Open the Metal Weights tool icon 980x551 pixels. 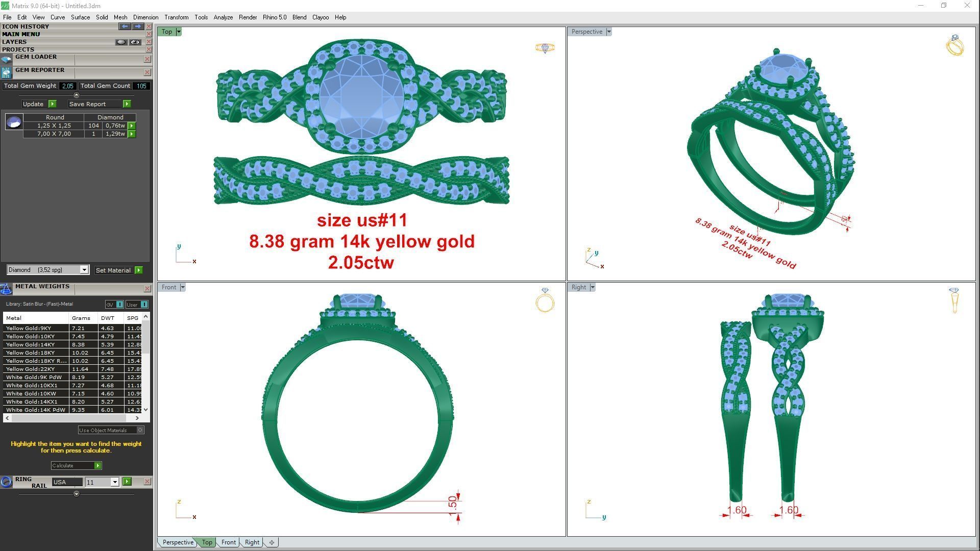[6, 289]
